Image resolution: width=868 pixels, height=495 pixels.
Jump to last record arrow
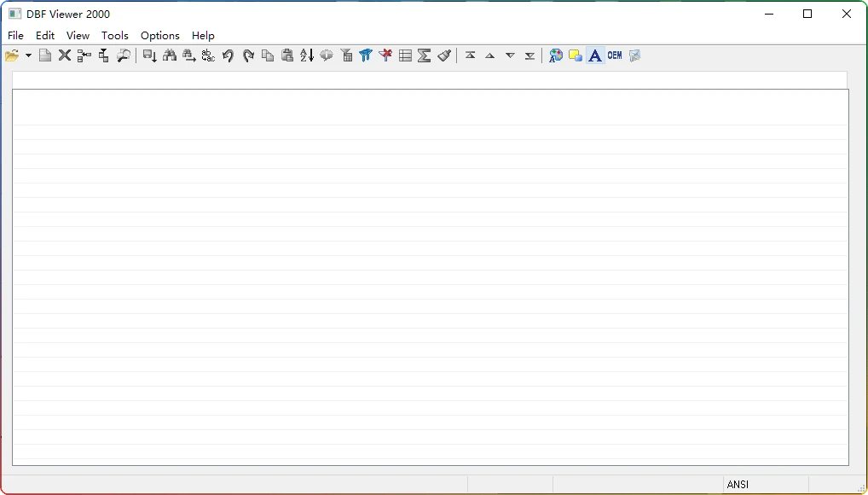[529, 55]
